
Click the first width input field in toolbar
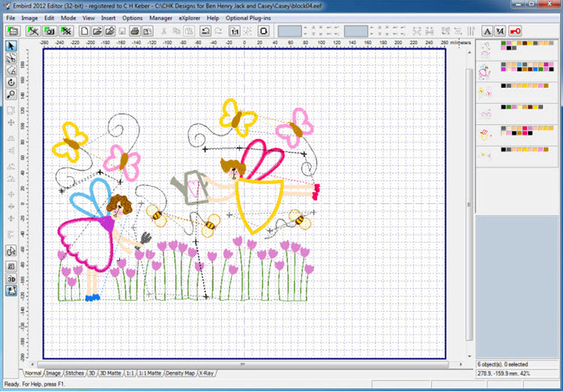289,31
